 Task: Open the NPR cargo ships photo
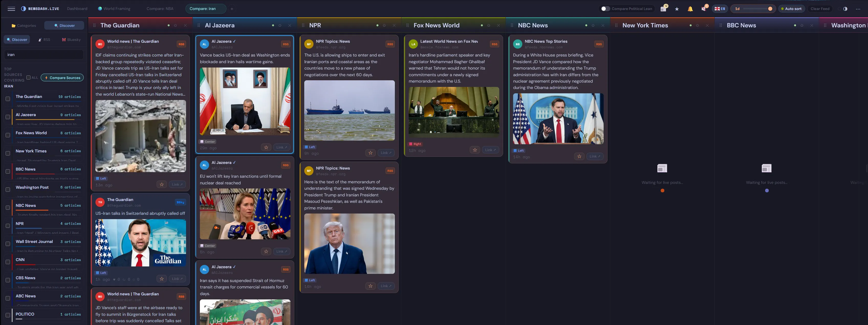[349, 110]
